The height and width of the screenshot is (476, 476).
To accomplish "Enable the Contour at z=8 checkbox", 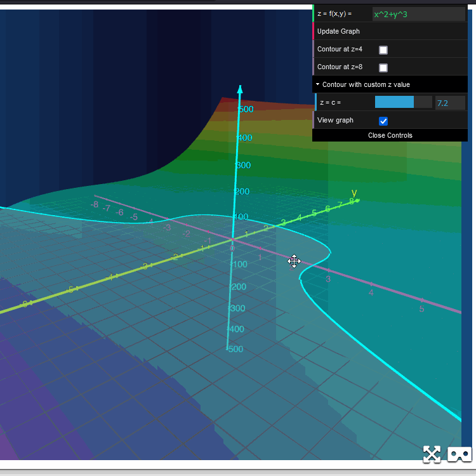I will click(383, 67).
